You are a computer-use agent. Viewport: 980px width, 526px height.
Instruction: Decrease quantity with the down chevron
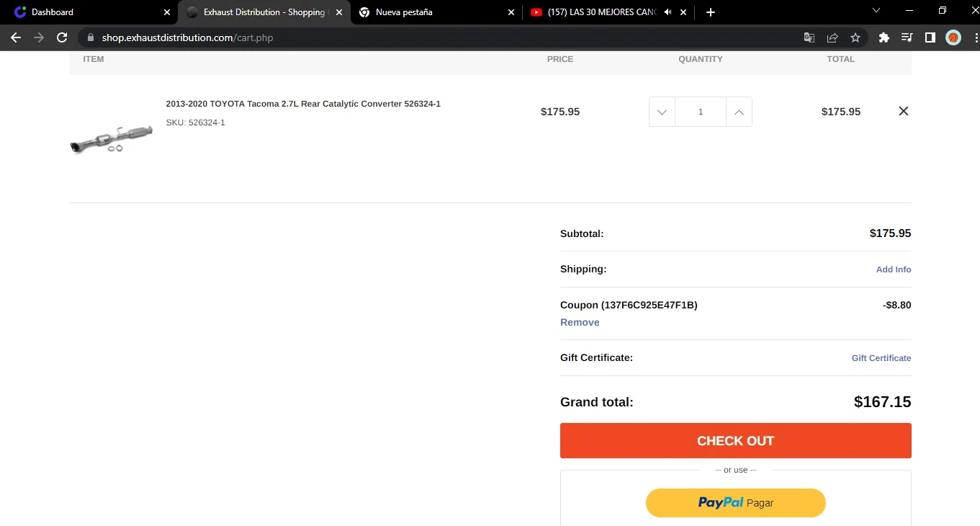(x=662, y=112)
